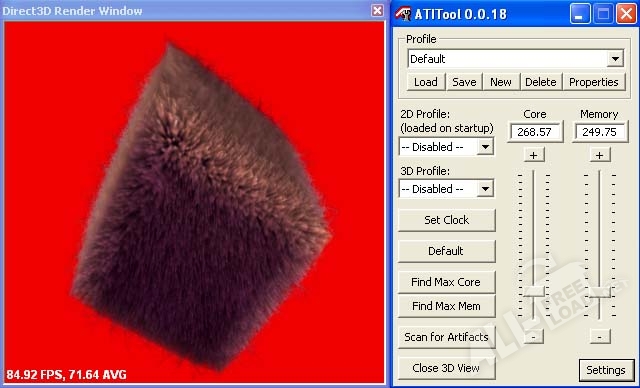640x388 pixels.
Task: Open the Default profile dropdown arrow
Action: [615, 59]
